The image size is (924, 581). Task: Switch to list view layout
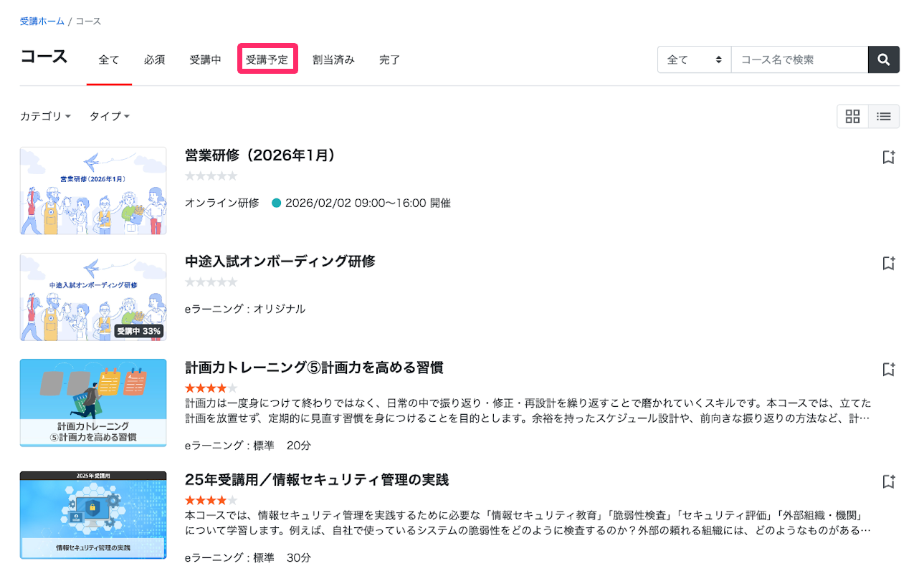[884, 116]
